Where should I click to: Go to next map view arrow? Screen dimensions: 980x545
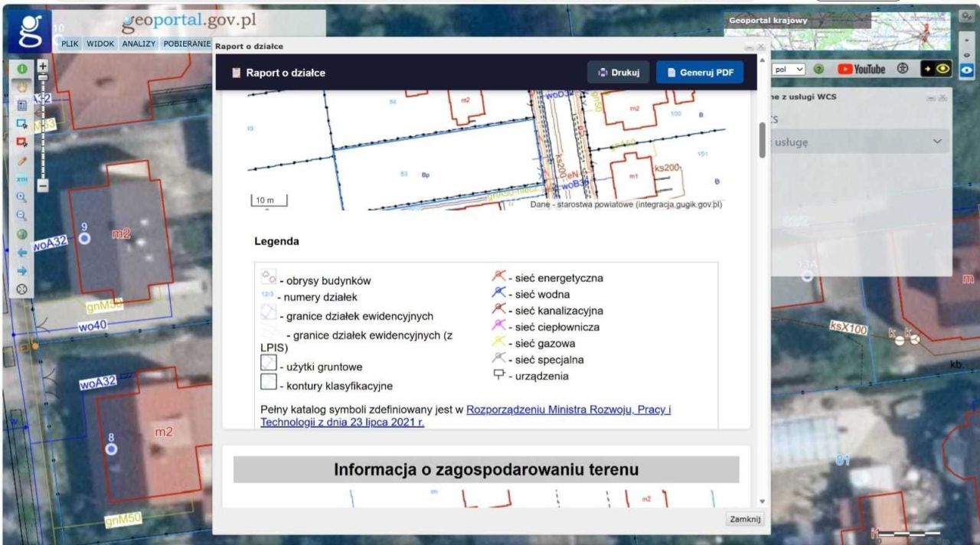22,271
